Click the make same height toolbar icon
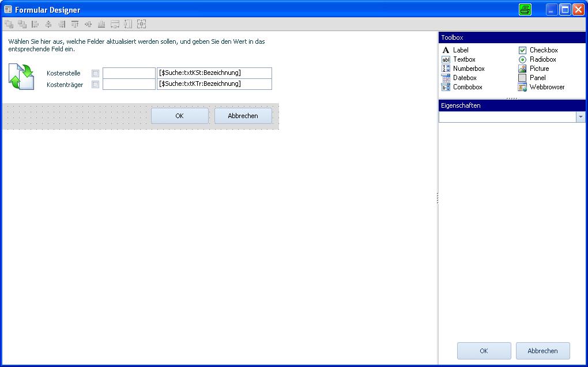 click(x=128, y=24)
